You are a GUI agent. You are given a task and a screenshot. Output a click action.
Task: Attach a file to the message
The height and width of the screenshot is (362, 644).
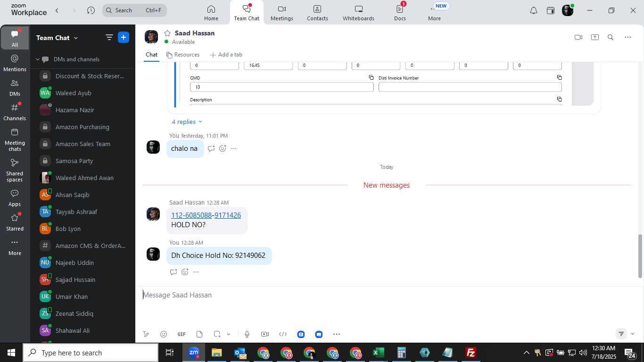[199, 334]
